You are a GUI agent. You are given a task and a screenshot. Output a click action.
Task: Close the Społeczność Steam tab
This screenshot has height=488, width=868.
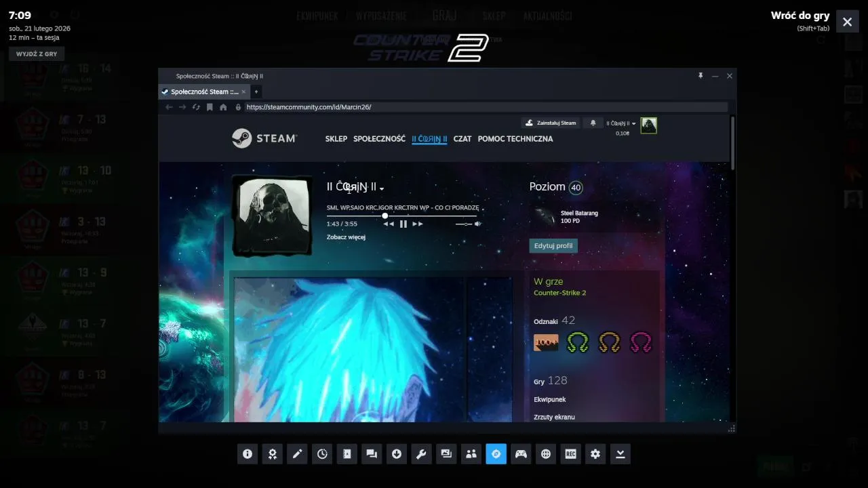pos(243,91)
